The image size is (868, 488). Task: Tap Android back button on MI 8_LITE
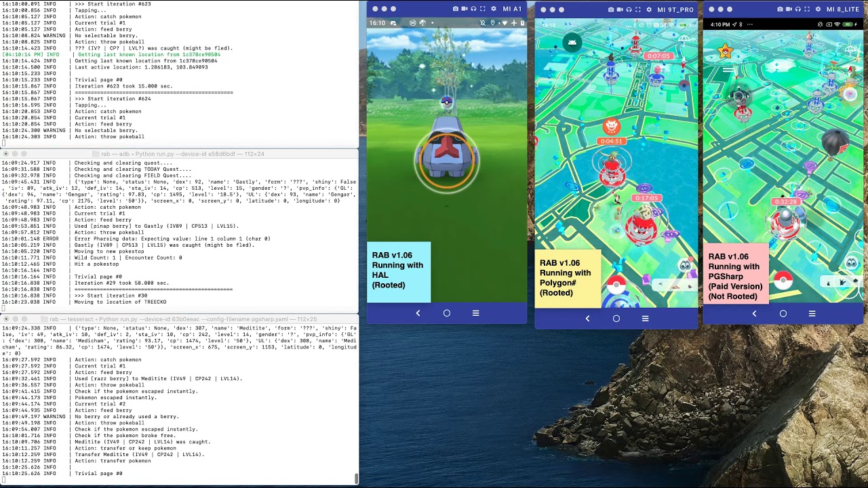(x=754, y=314)
